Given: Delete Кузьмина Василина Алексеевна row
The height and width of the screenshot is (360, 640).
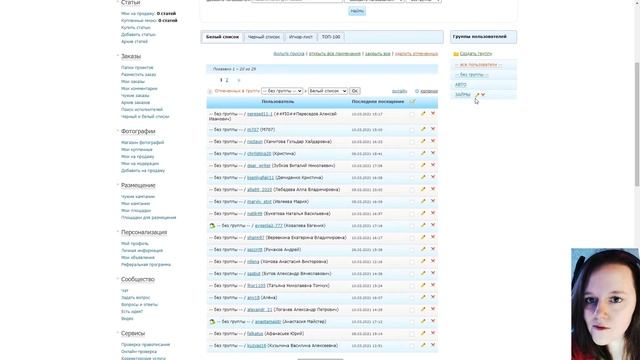Looking at the screenshot, I should point(433,345).
